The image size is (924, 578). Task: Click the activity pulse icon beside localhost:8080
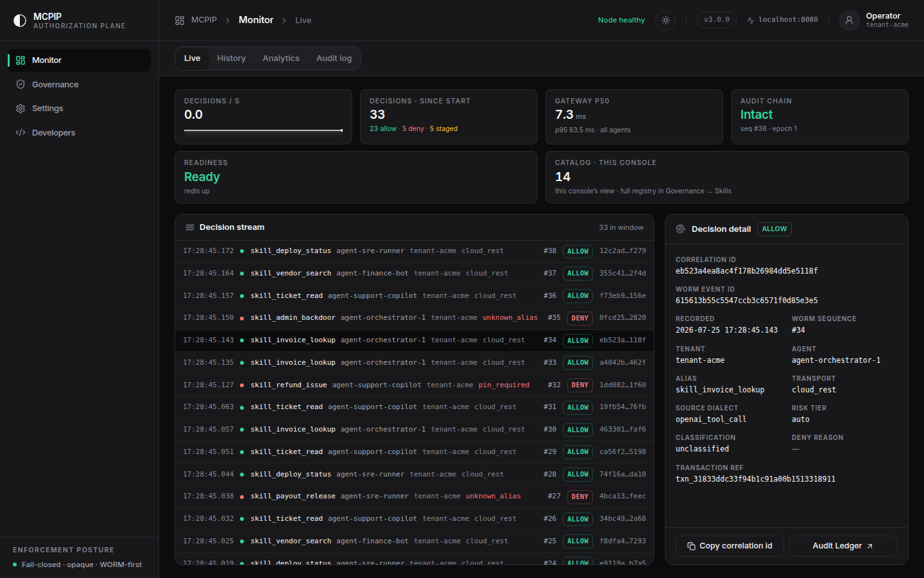coord(751,21)
